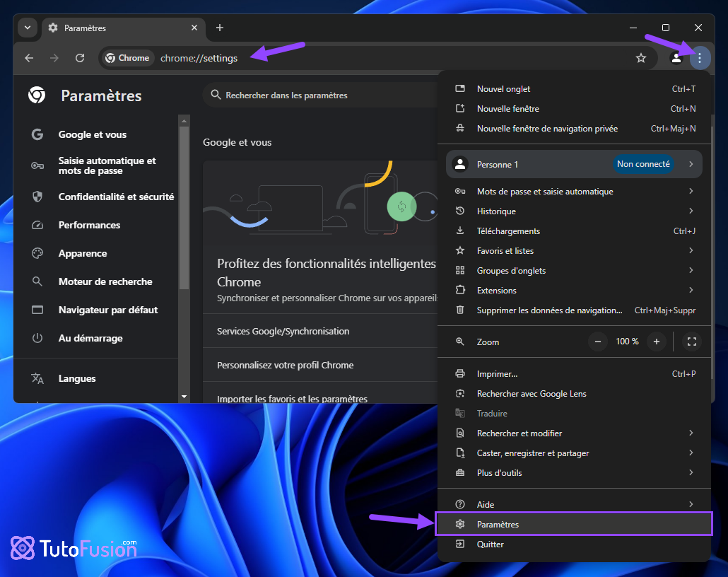
Task: Reload the page with the refresh icon
Action: [80, 58]
